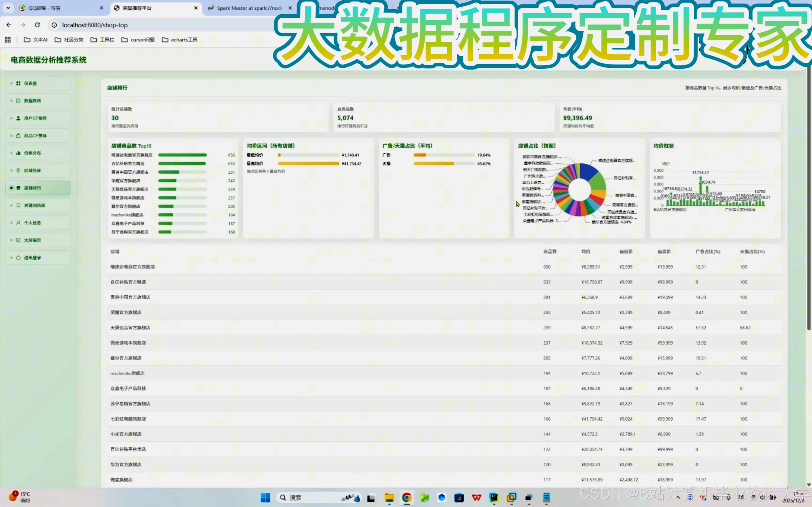Click the 区域热度 location pin icon
This screenshot has height=507, width=812.
click(x=18, y=170)
